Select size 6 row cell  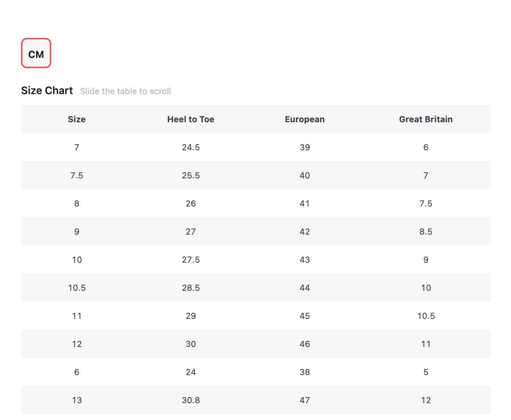[77, 372]
